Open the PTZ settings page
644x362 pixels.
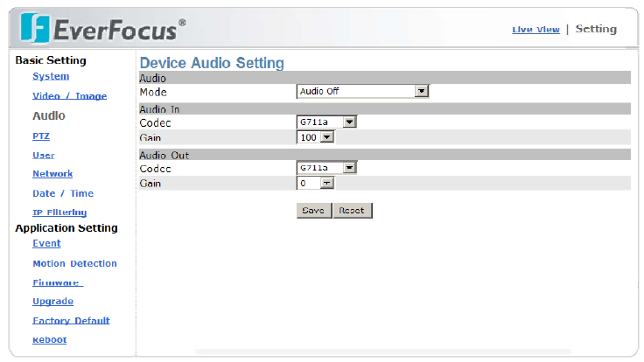coord(41,136)
